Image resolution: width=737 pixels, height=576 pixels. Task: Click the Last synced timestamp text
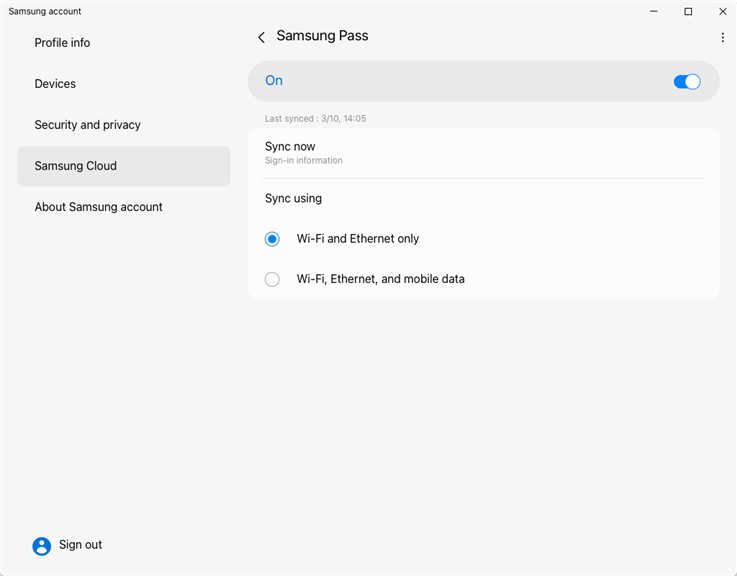pos(315,119)
